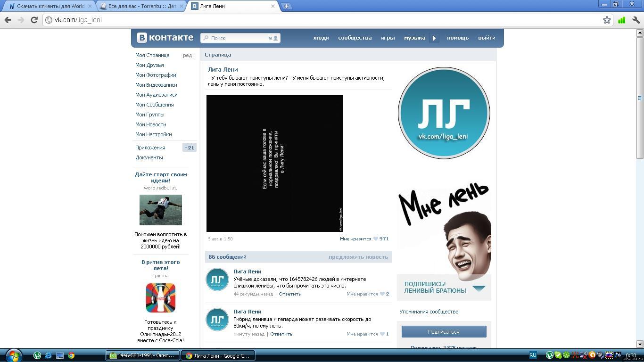Like the post about 1645782426 people
The width and height of the screenshot is (644, 362).
click(367, 294)
